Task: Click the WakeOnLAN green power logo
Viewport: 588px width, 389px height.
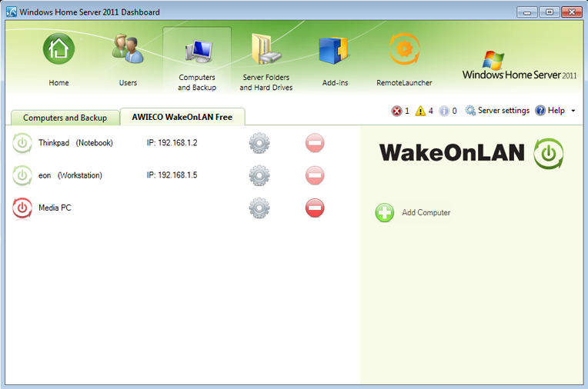Action: pos(548,154)
